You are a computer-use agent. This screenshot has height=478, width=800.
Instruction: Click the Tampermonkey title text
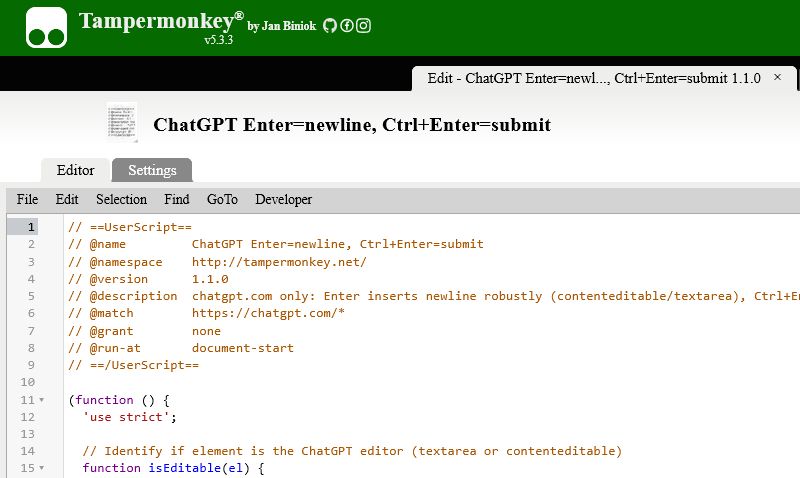pos(161,21)
